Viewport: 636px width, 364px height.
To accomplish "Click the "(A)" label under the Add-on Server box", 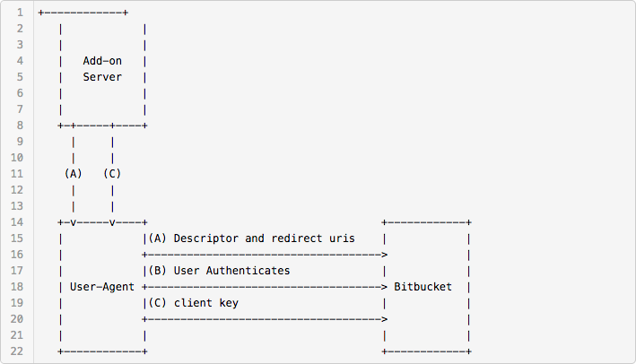I will tap(74, 174).
